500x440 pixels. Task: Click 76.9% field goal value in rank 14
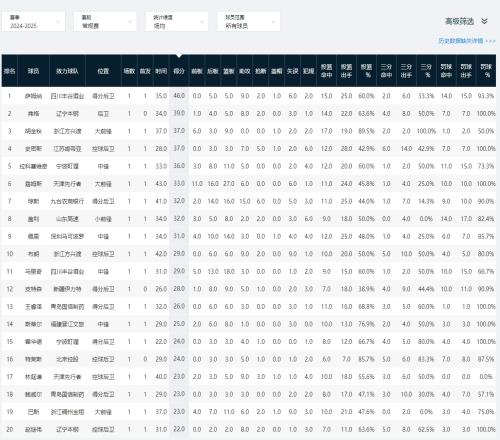coord(367,324)
